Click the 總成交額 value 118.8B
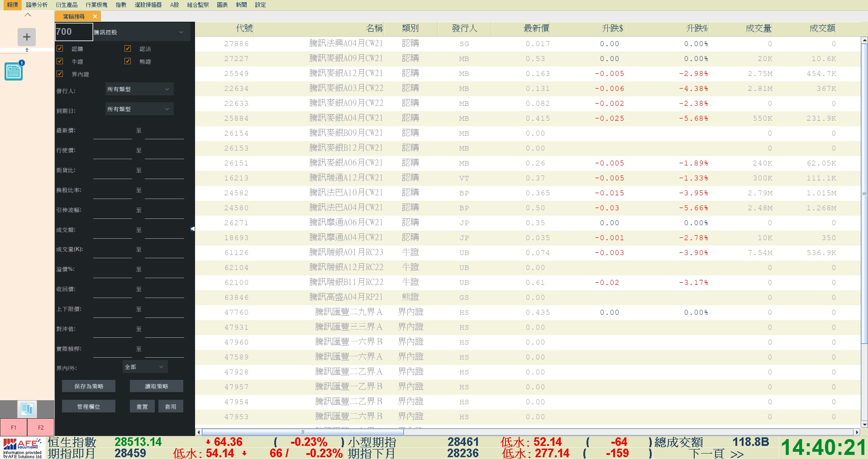 coord(751,442)
